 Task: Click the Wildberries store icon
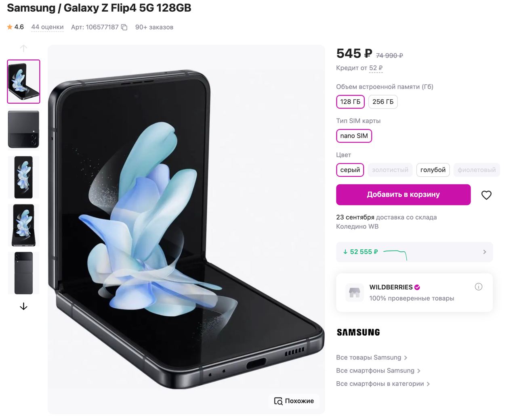click(x=354, y=293)
